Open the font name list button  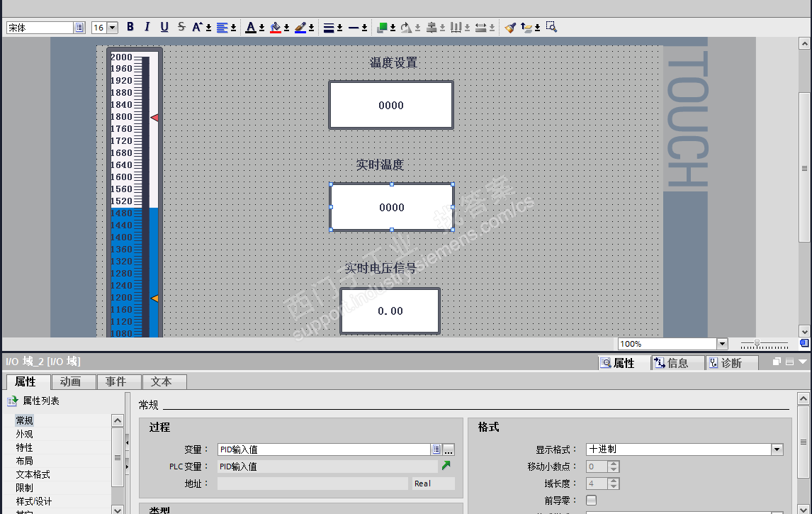79,28
